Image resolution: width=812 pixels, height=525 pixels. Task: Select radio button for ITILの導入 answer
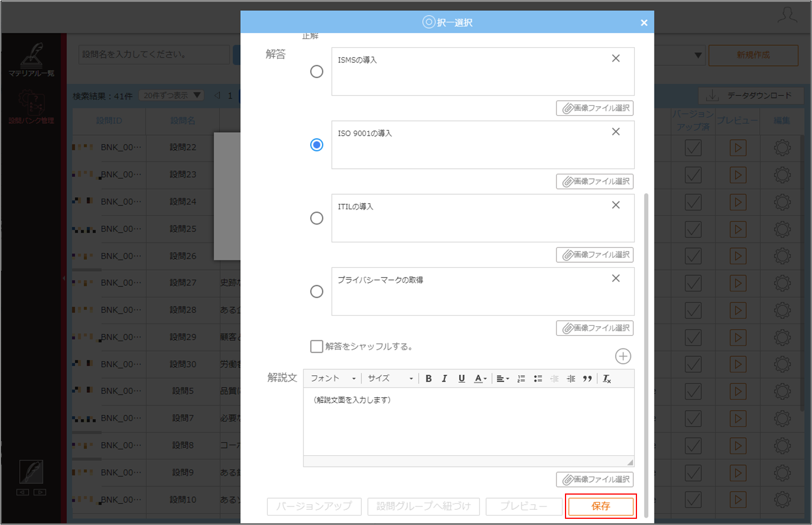(x=317, y=218)
